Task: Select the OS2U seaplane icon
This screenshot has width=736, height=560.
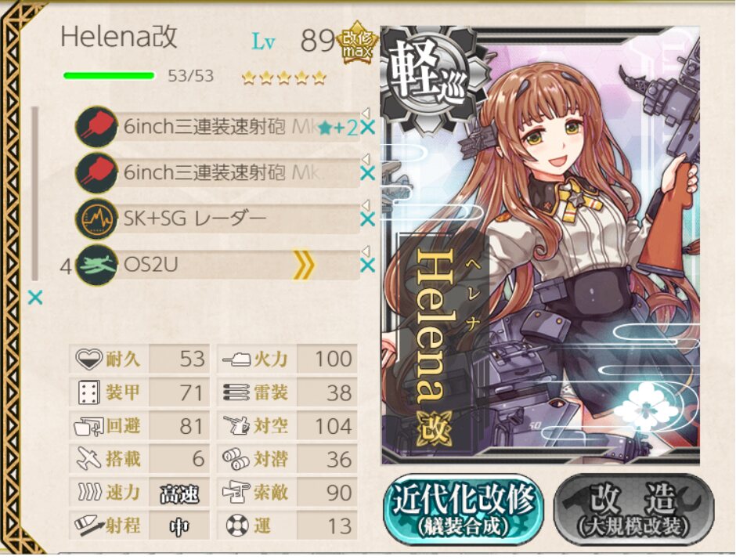Action: click(96, 266)
